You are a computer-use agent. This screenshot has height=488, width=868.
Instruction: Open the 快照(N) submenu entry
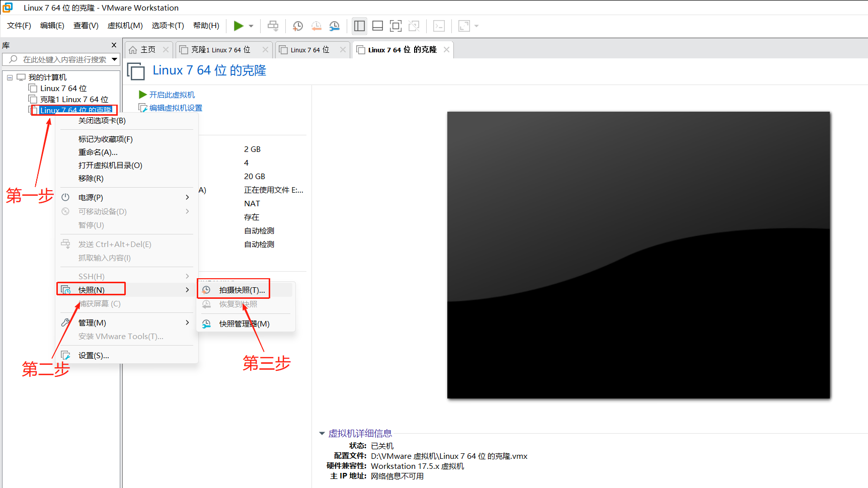tap(127, 290)
